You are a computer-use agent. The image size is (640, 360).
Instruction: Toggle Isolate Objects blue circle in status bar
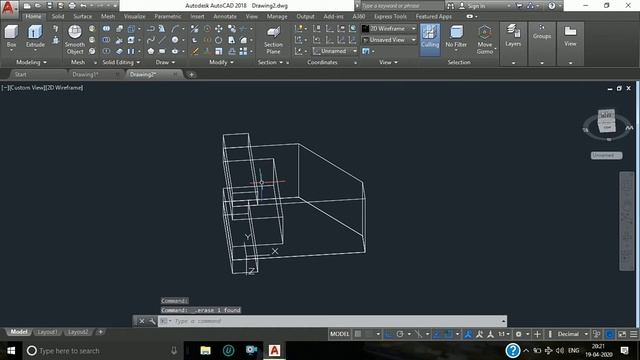(609, 334)
